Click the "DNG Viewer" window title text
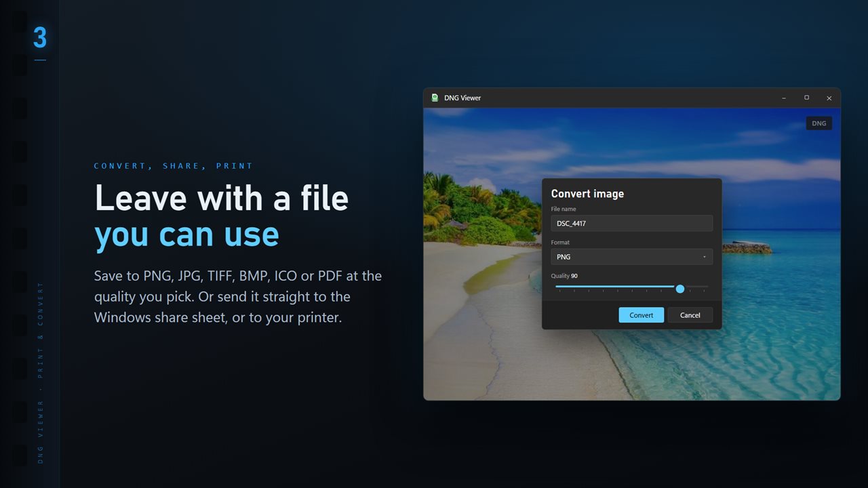 (462, 98)
